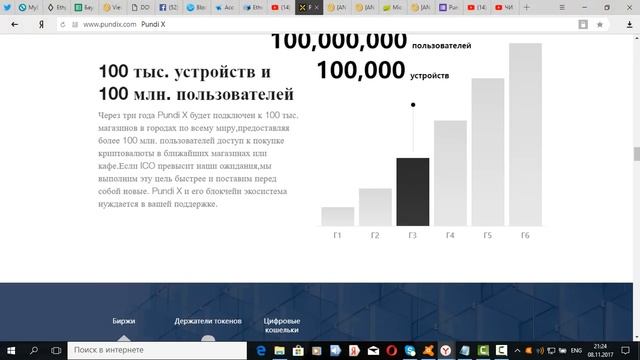Switch to the 'Mic' tab

click(x=392, y=7)
